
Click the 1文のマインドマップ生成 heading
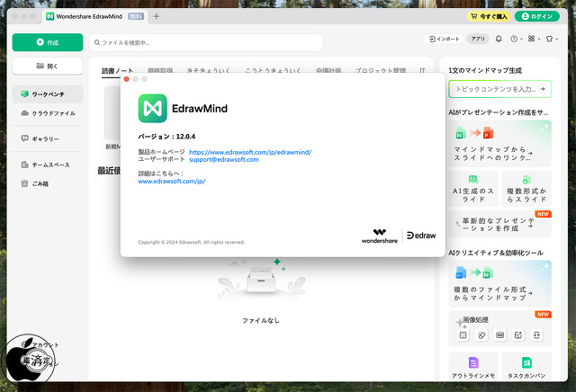tap(485, 70)
